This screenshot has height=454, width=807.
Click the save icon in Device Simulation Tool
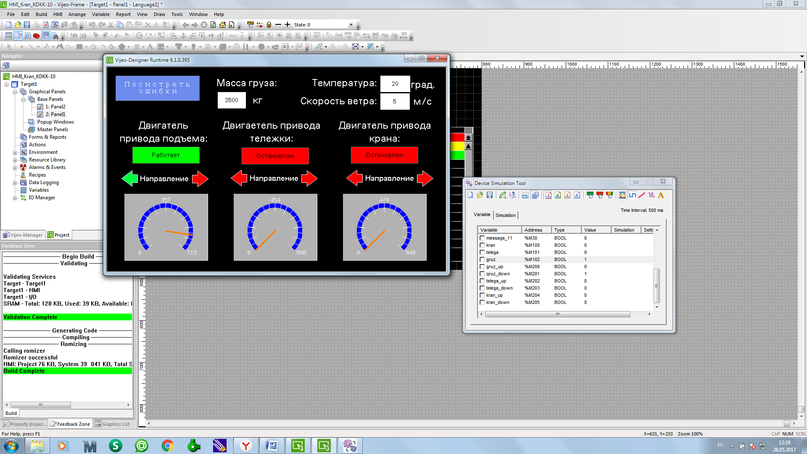(x=489, y=195)
